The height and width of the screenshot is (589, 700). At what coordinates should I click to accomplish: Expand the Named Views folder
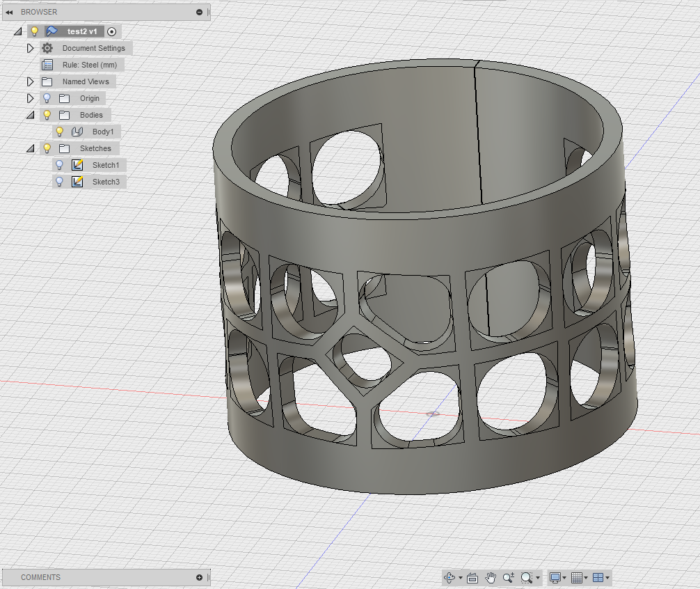pyautogui.click(x=30, y=81)
